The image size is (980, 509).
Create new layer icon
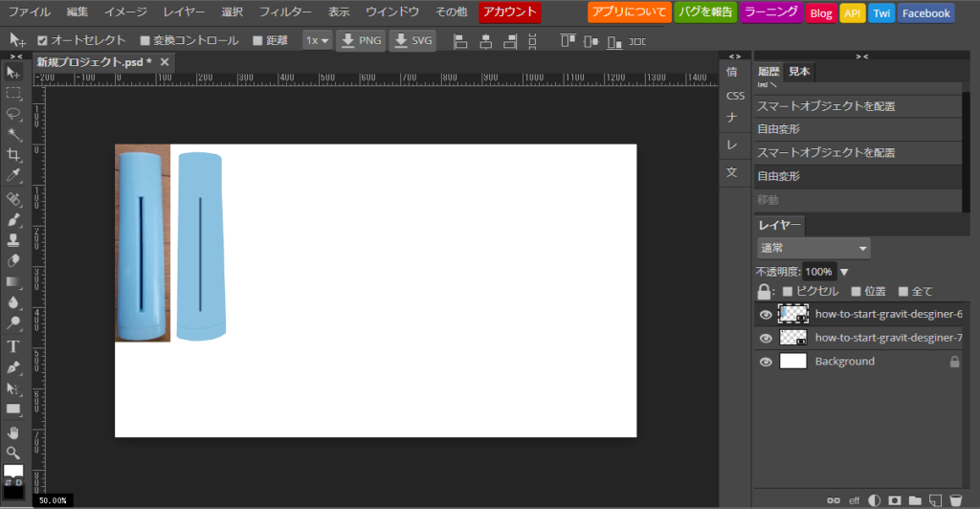point(935,500)
